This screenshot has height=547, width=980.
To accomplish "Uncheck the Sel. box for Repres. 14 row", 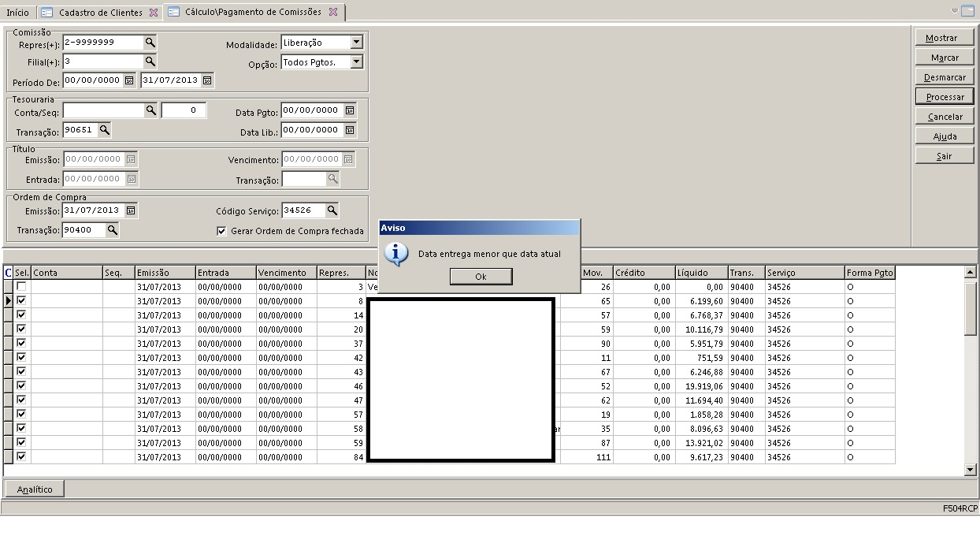I will [21, 314].
